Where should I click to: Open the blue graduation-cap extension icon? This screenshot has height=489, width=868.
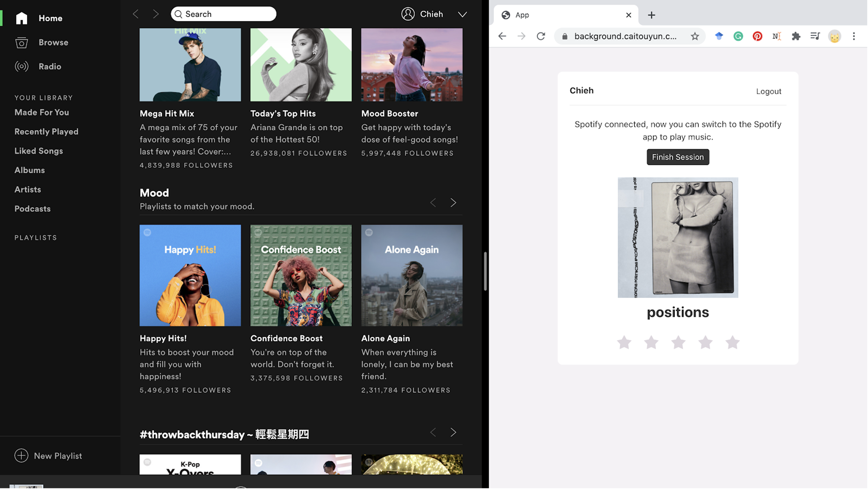click(719, 36)
